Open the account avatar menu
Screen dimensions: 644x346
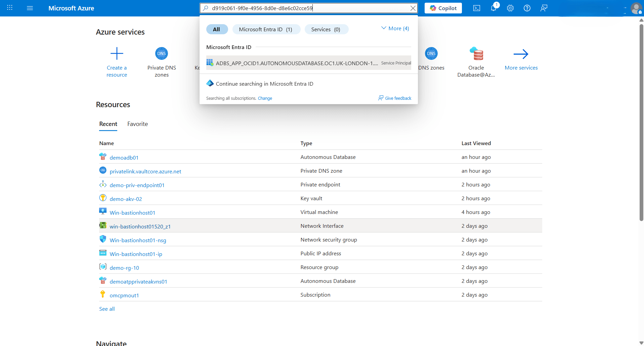637,8
